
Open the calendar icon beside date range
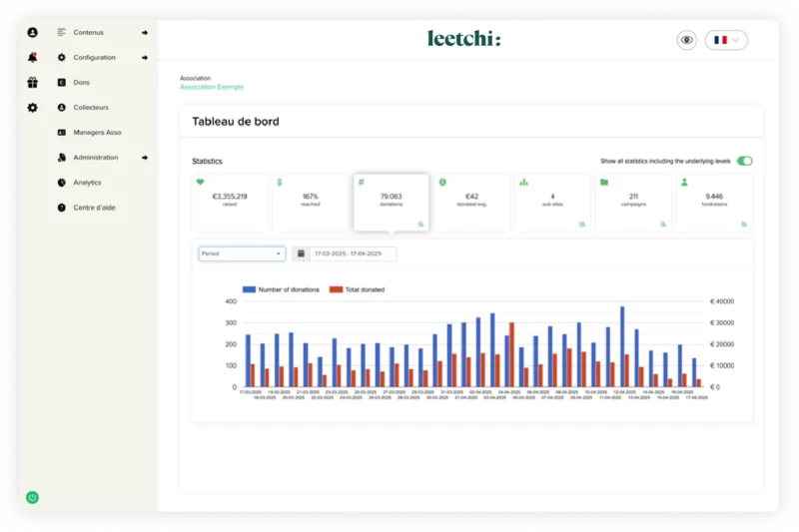[x=302, y=253]
